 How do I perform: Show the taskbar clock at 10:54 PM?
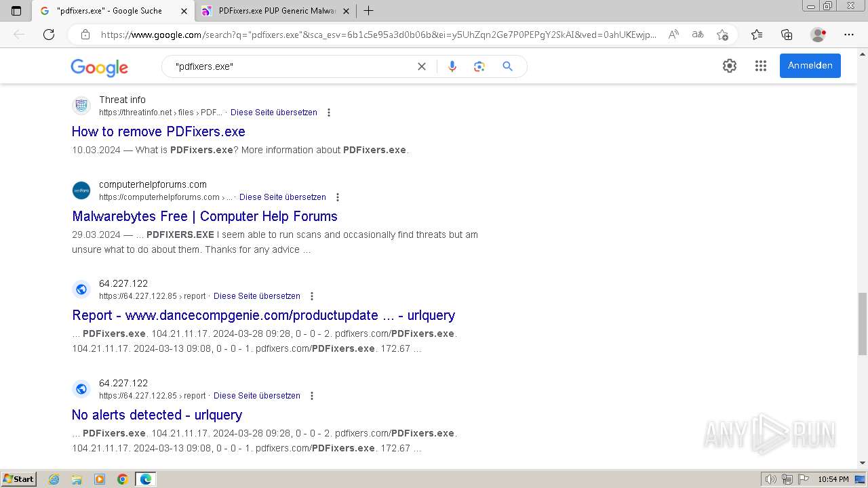pyautogui.click(x=833, y=479)
